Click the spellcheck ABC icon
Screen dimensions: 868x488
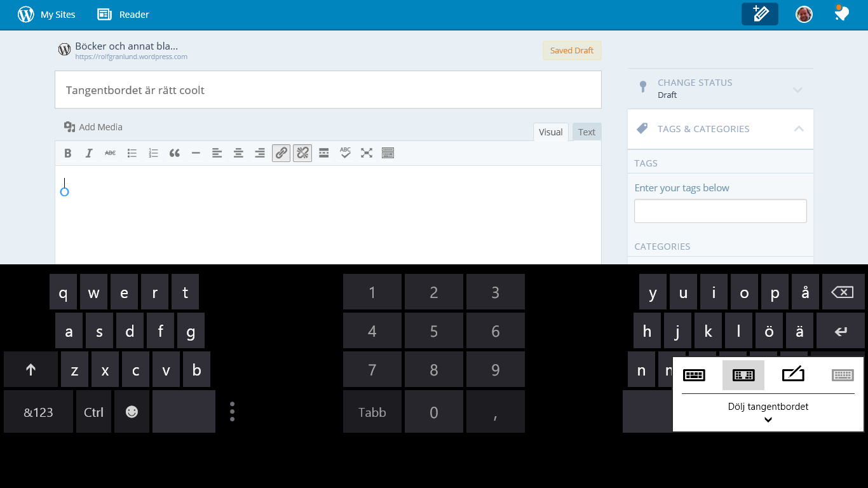pos(345,153)
